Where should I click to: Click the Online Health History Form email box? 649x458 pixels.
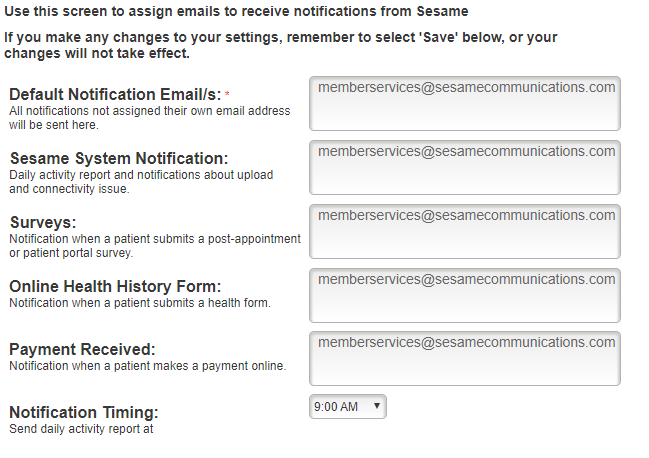click(x=464, y=295)
